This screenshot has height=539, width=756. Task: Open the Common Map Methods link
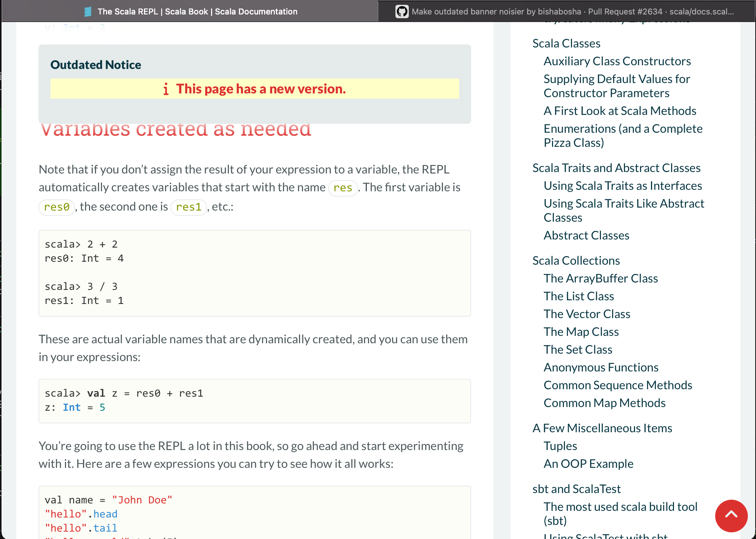pyautogui.click(x=604, y=403)
